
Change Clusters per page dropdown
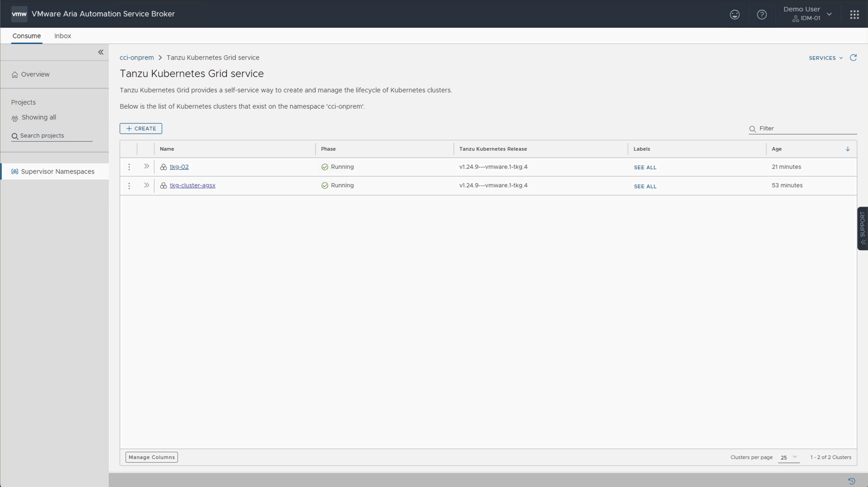point(789,457)
